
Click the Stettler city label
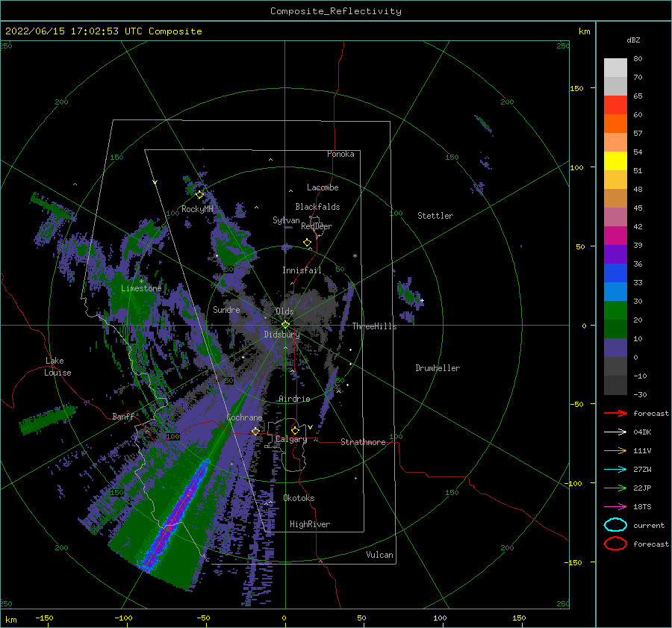[435, 216]
